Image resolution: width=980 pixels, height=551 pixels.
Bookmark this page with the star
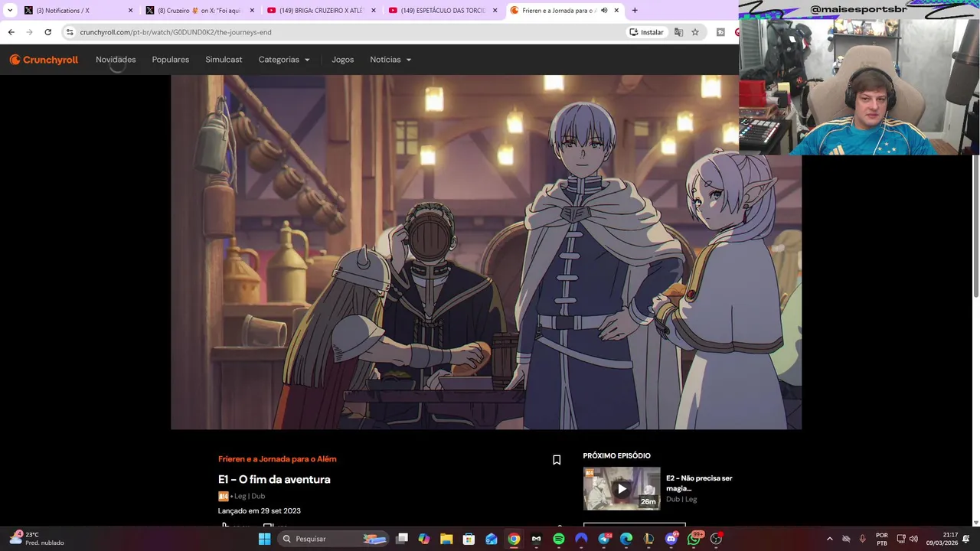pos(695,32)
